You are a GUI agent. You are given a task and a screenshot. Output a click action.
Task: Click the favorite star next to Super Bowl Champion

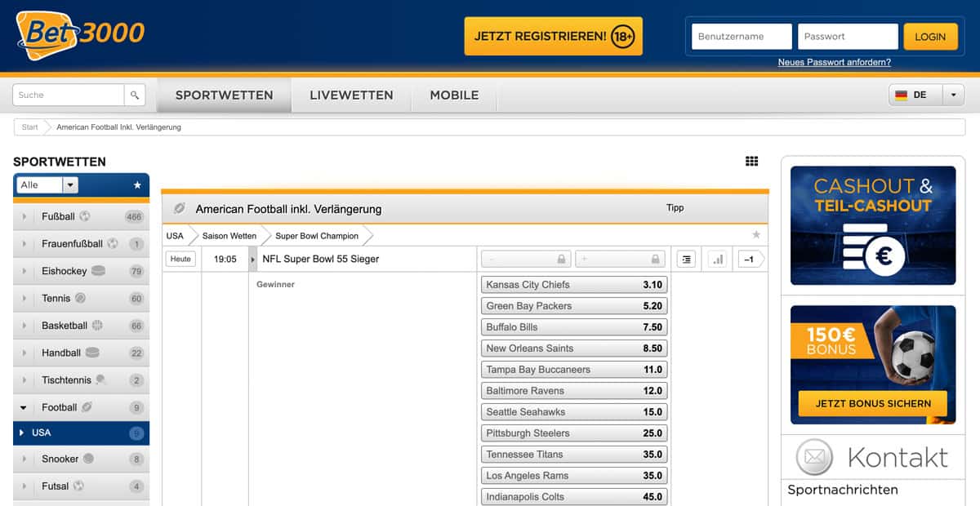756,235
